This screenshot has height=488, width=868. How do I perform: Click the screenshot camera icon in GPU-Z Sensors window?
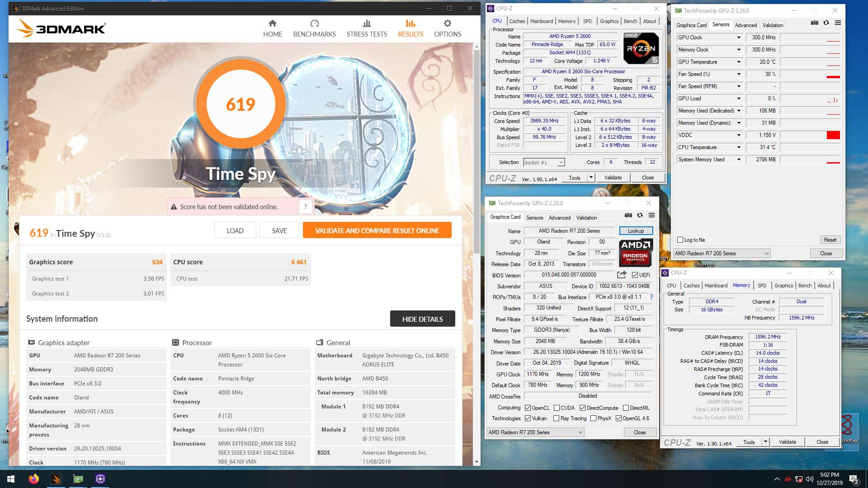click(x=815, y=23)
